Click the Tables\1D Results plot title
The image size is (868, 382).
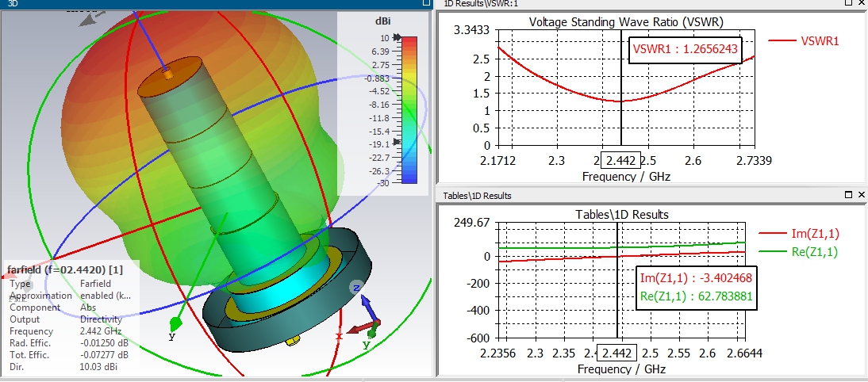point(622,215)
